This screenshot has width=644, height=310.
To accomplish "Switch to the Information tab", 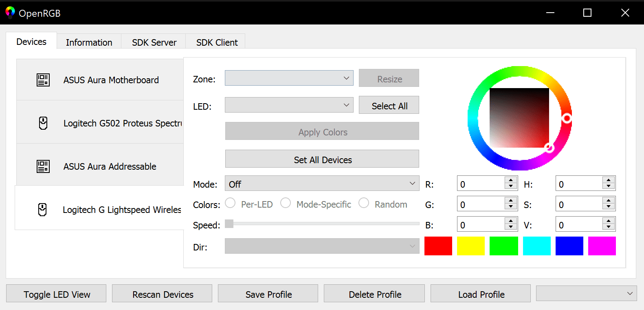I will coord(89,42).
